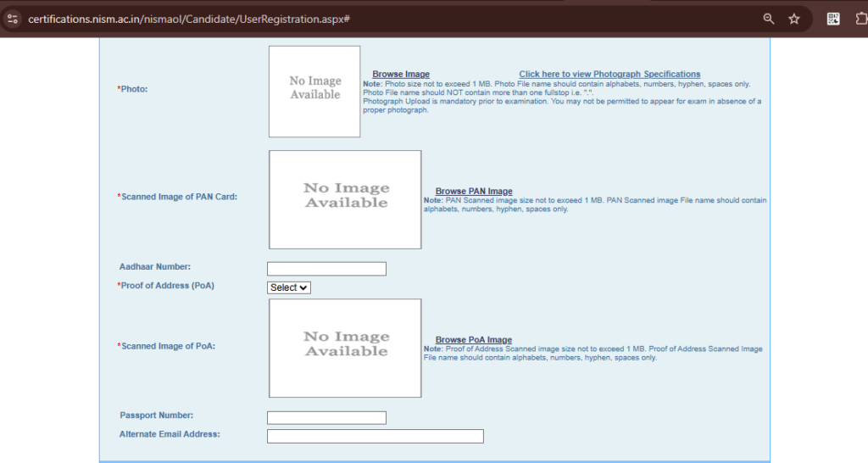Click the photo size note text
The width and height of the screenshot is (868, 463).
[562, 97]
